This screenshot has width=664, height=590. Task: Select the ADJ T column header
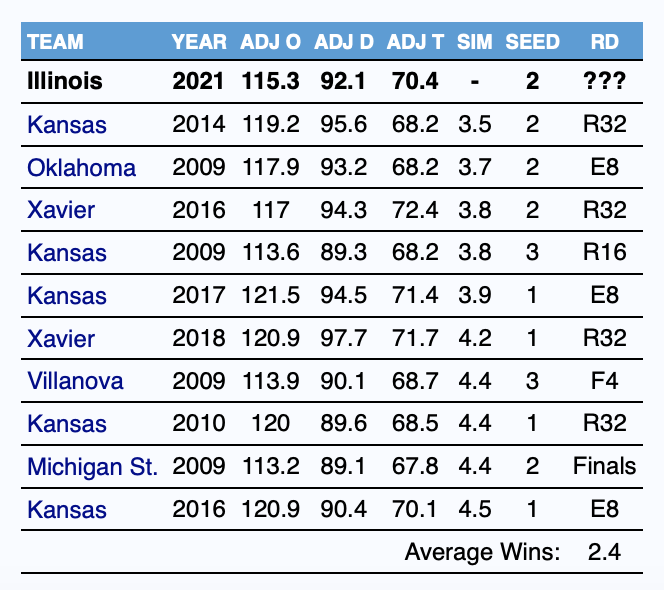coord(415,42)
